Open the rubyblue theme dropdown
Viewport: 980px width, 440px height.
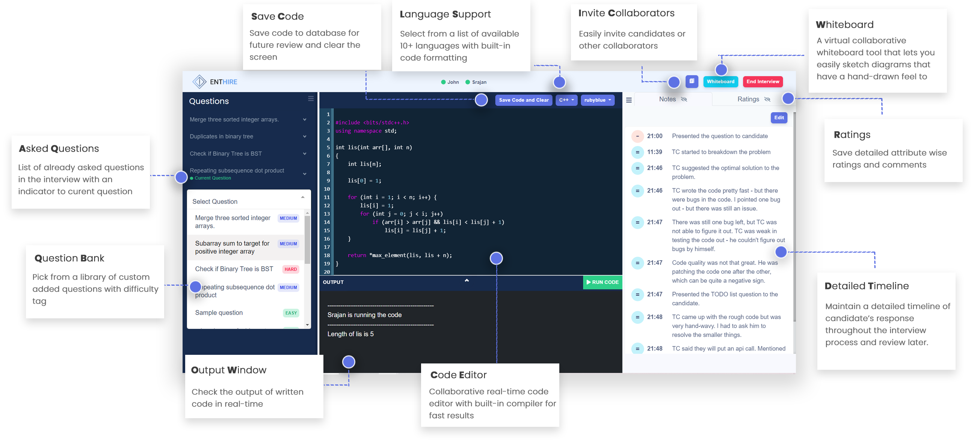pos(597,100)
